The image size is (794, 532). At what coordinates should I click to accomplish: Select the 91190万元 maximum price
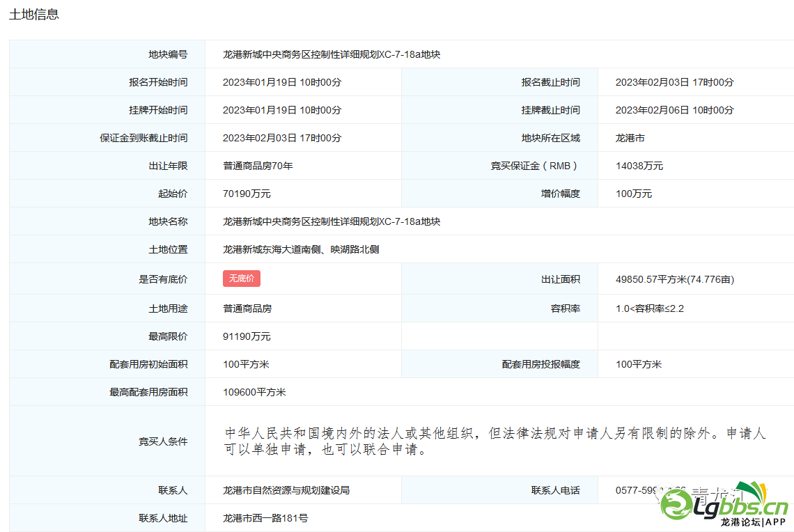(247, 336)
